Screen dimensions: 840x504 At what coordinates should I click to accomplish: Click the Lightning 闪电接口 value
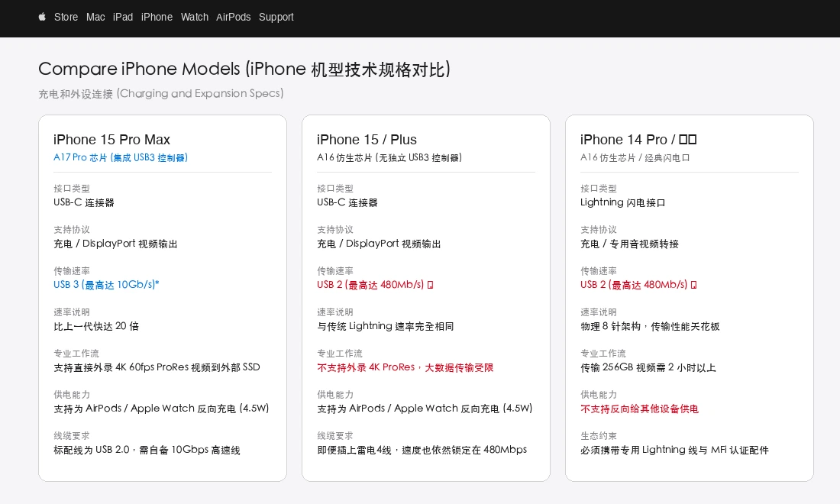tap(622, 202)
